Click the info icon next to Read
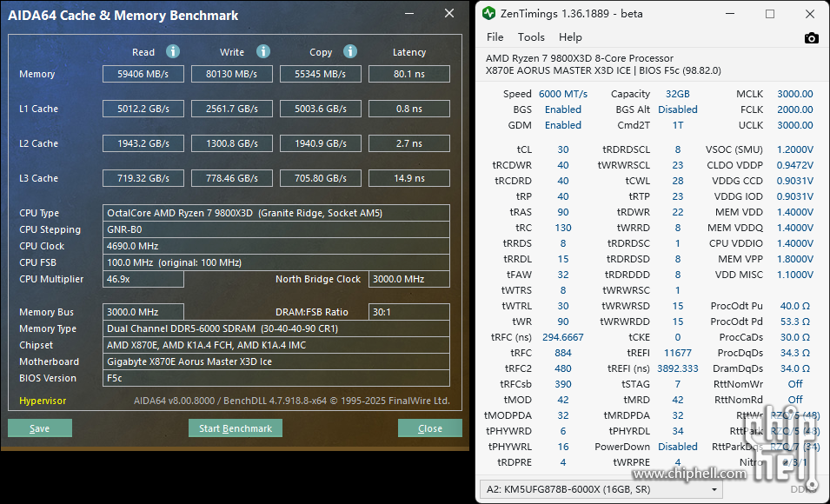Screen dimensions: 830x504 pyautogui.click(x=173, y=52)
